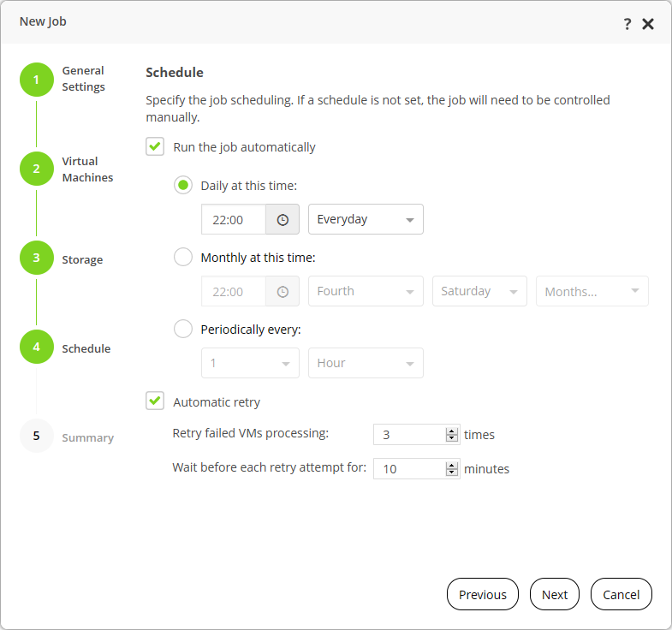
Task: Open clock time picker for monthly schedule
Action: click(282, 291)
